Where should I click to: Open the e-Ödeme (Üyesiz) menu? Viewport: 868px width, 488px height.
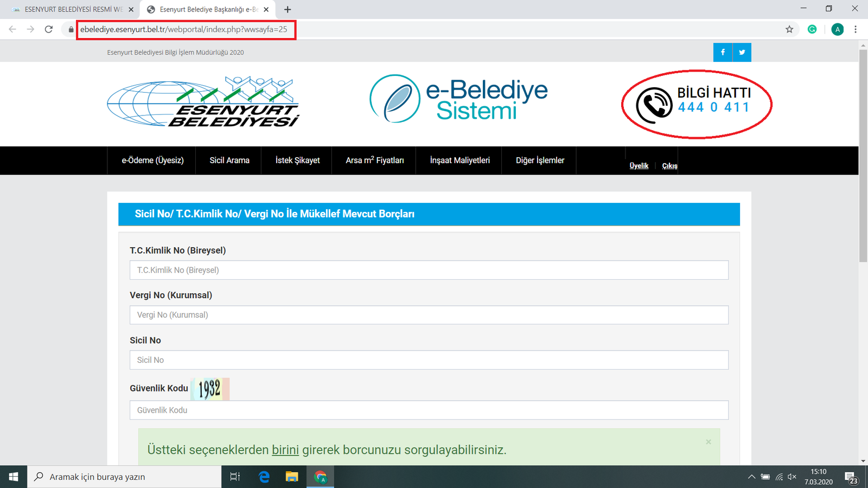coord(152,160)
